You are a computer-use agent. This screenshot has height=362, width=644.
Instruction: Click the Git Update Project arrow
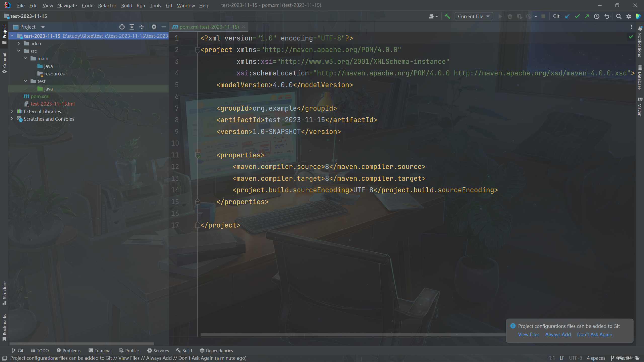coord(567,16)
